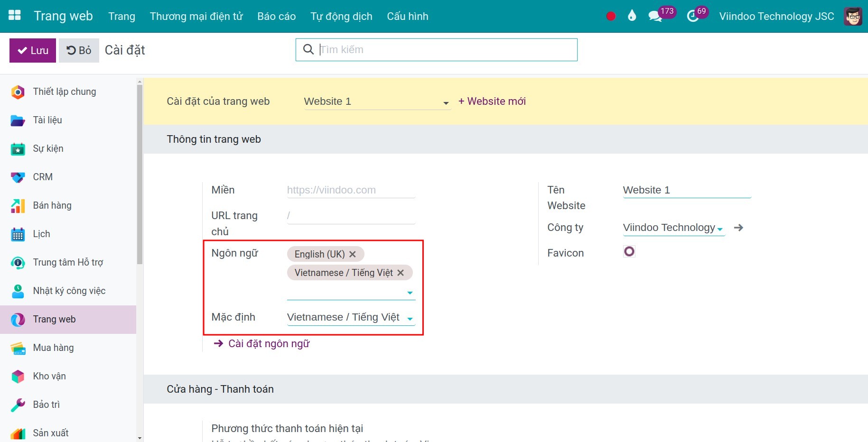
Task: Open Viindoo Technology JSC company switcher
Action: [x=776, y=16]
